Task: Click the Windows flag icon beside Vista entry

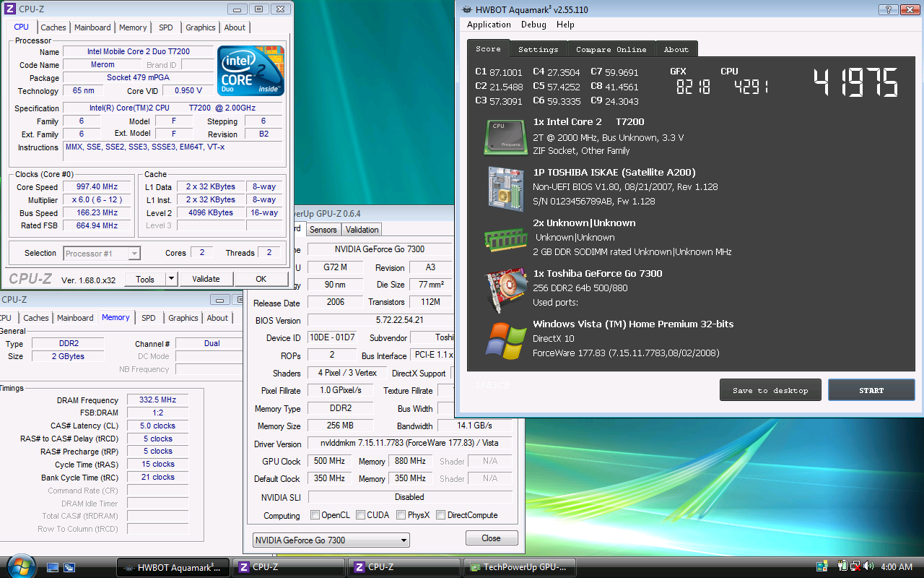Action: coord(505,340)
